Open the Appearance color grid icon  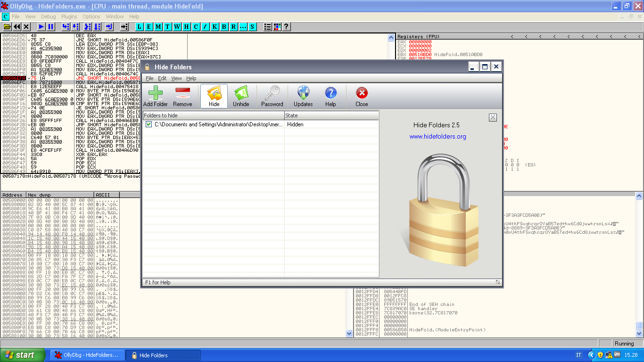click(277, 27)
